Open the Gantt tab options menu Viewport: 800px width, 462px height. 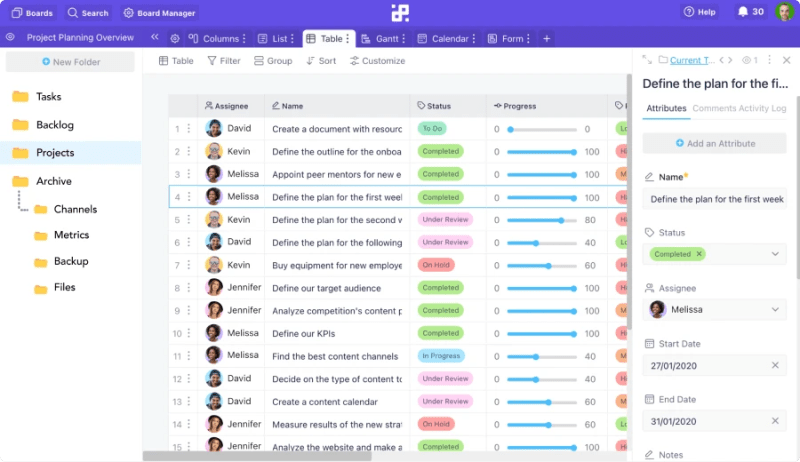point(404,39)
